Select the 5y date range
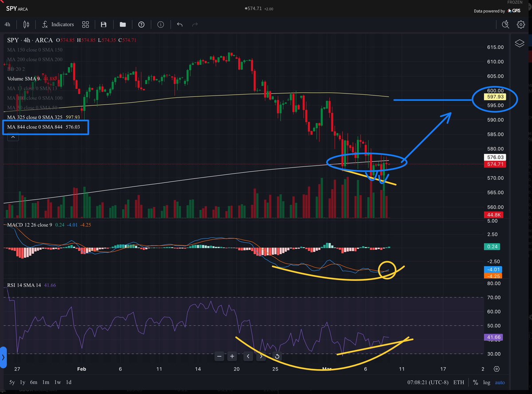 coord(11,382)
